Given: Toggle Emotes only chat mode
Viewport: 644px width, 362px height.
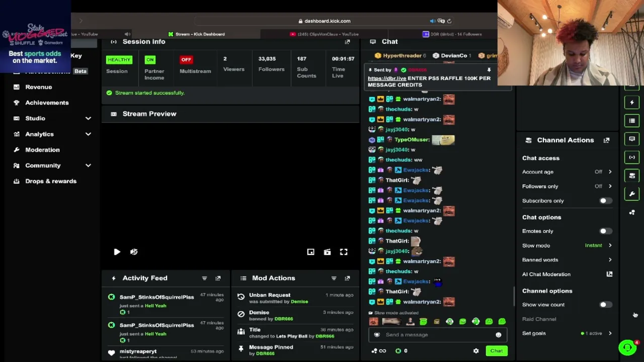Looking at the screenshot, I should (605, 231).
